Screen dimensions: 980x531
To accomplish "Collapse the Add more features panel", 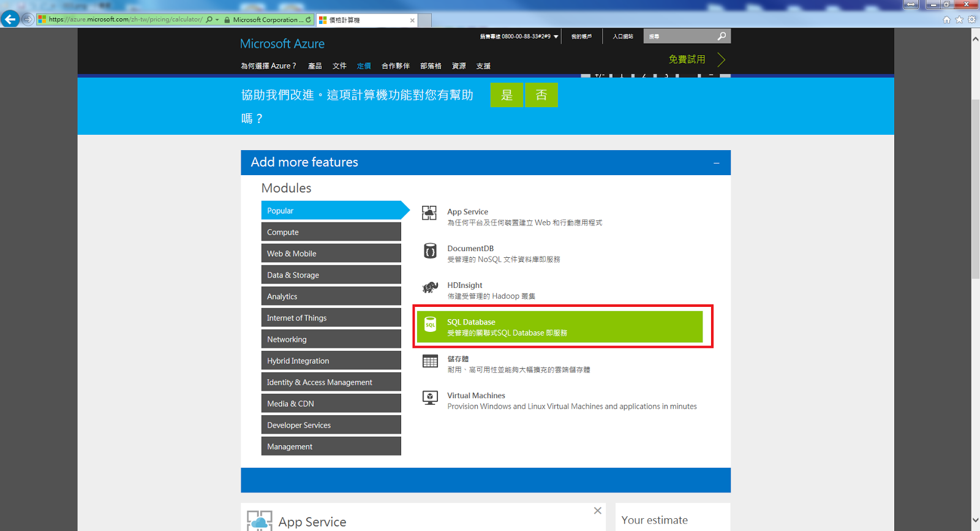I will 716,163.
